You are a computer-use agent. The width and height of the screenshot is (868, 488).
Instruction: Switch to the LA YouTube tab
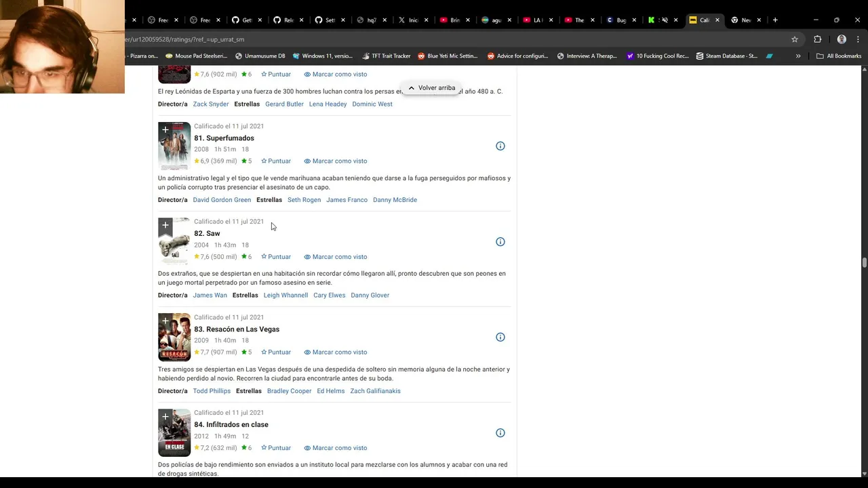pos(538,20)
